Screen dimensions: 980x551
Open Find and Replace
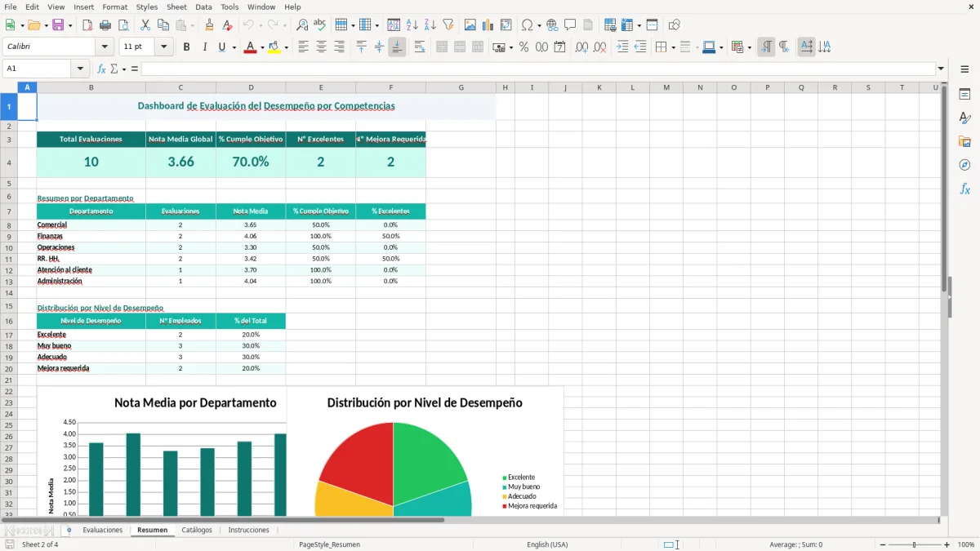(301, 25)
